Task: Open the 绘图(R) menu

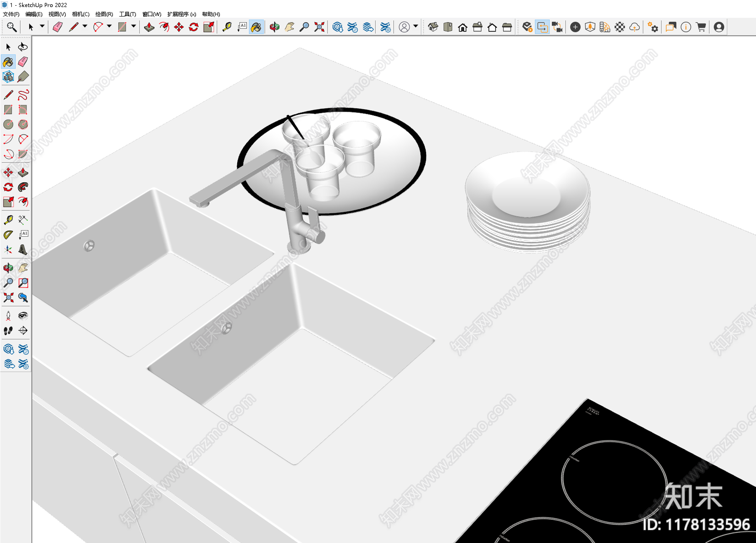Action: (104, 14)
